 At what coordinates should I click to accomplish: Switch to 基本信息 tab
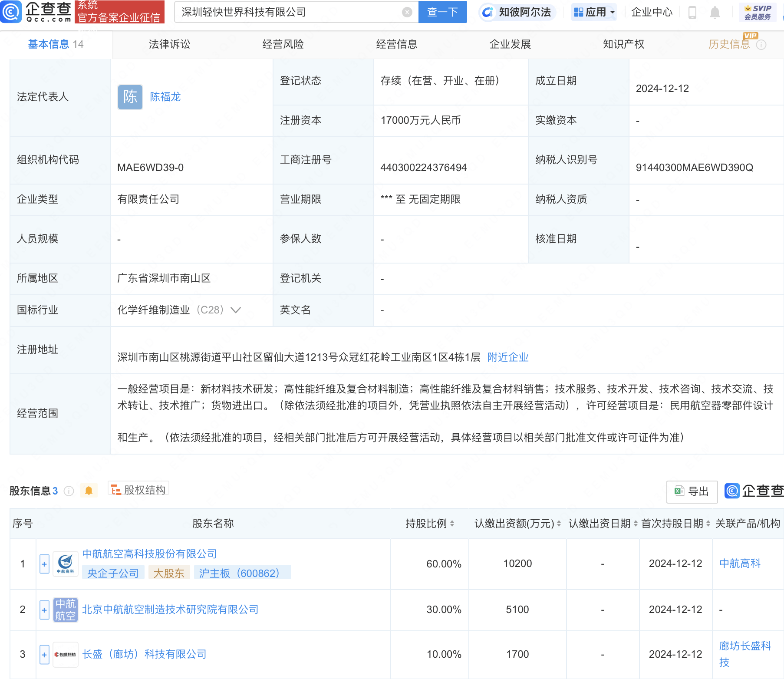coord(56,44)
